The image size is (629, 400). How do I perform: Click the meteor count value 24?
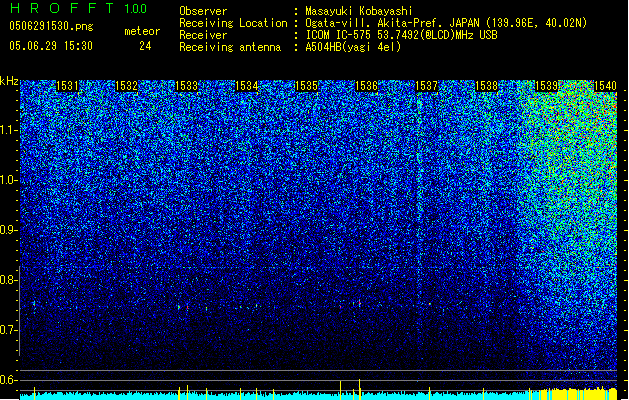[x=145, y=46]
